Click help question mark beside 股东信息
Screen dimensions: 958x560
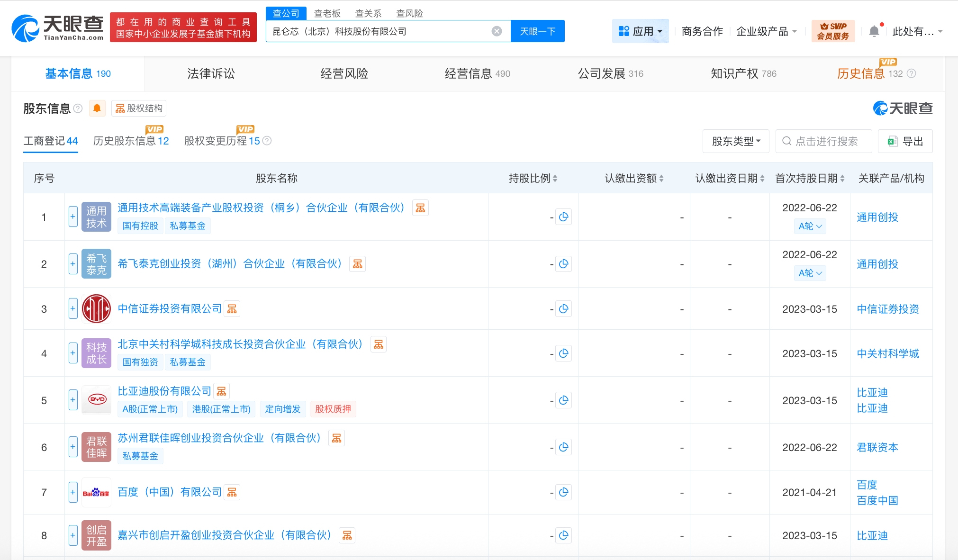point(78,108)
